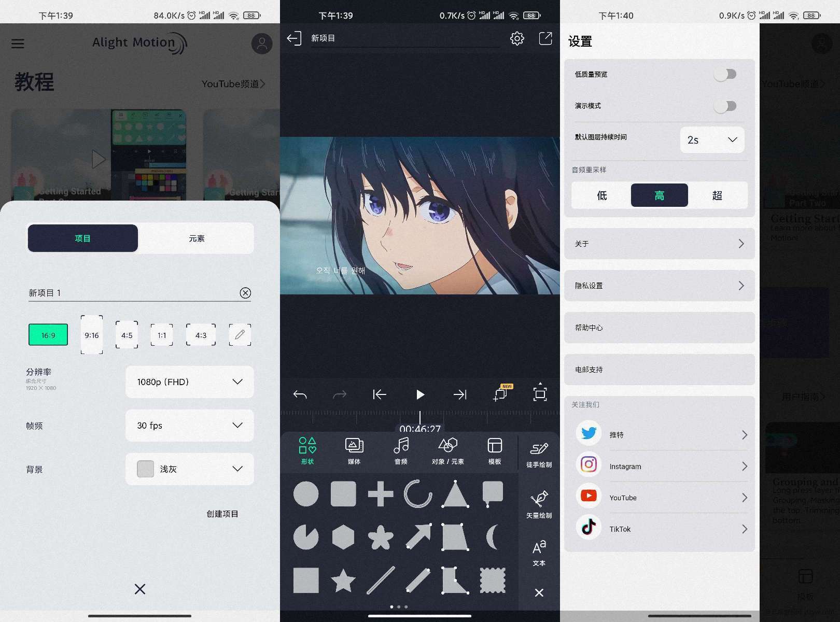Image resolution: width=840 pixels, height=622 pixels.
Task: Open the 30 fps frame rate dropdown
Action: click(190, 425)
